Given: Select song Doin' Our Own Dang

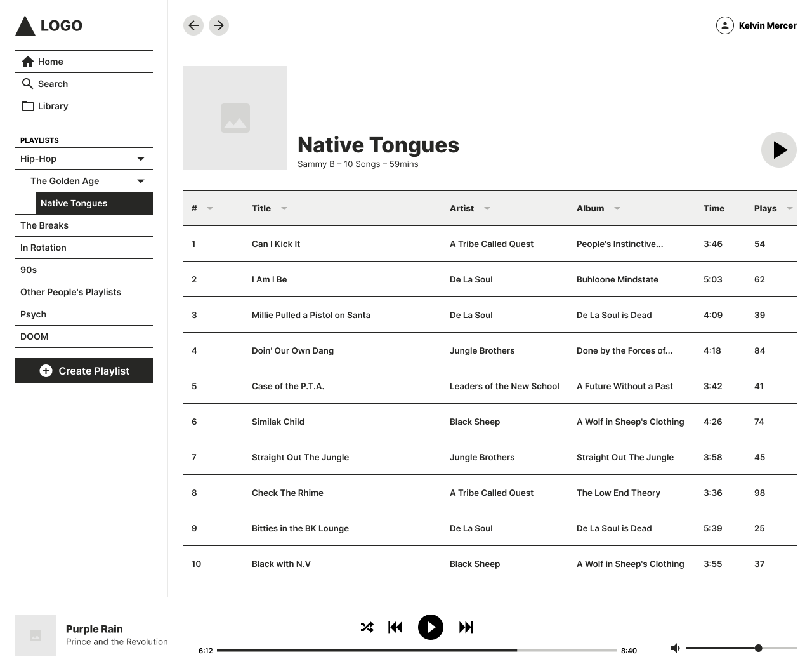Looking at the screenshot, I should pyautogui.click(x=292, y=350).
